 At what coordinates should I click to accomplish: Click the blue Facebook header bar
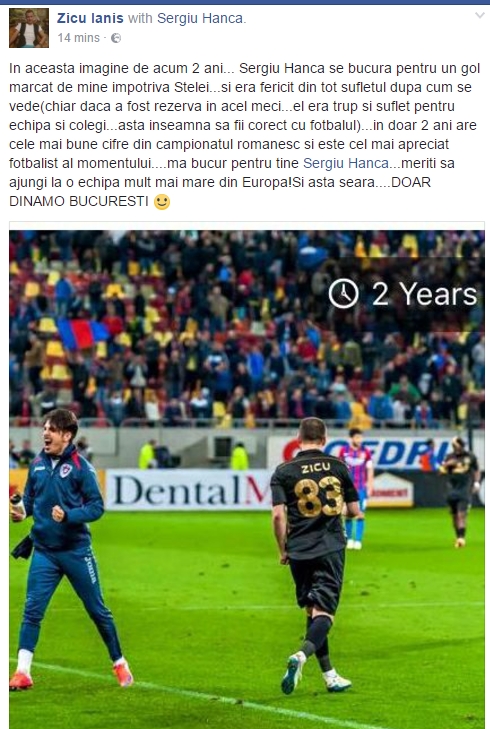click(245, 2)
